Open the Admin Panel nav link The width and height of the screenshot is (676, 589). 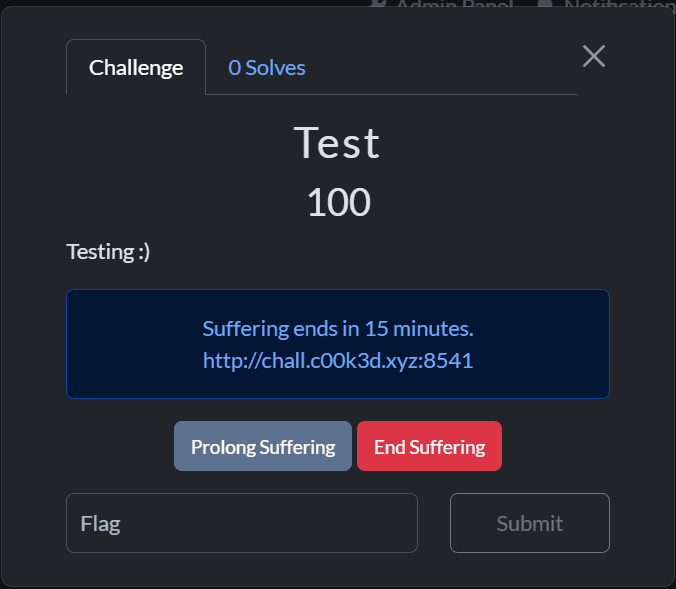pyautogui.click(x=454, y=6)
